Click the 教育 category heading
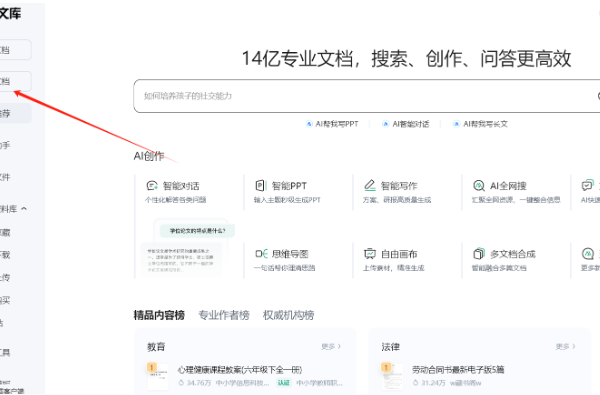 pyautogui.click(x=157, y=347)
